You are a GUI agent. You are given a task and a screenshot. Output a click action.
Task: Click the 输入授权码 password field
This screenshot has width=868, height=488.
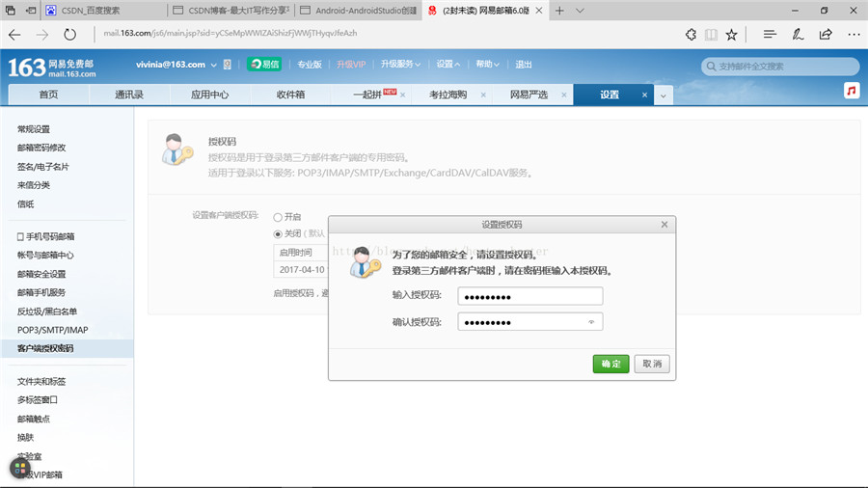coord(529,296)
